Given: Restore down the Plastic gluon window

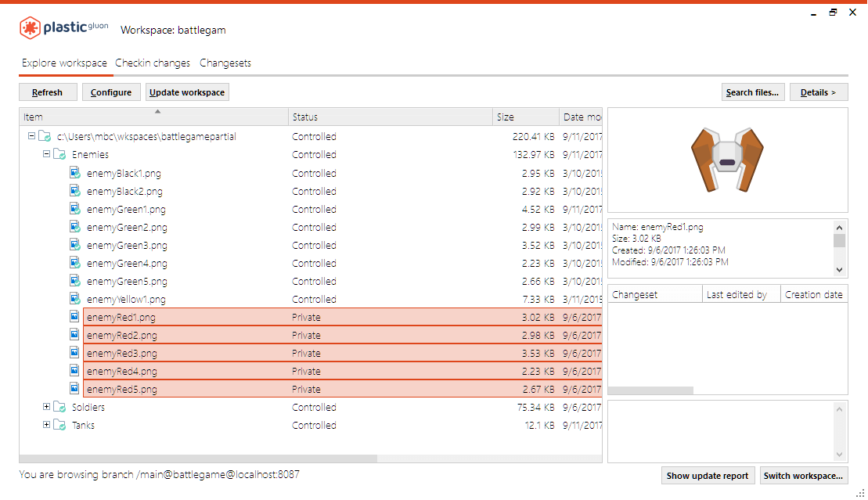Looking at the screenshot, I should [x=833, y=13].
